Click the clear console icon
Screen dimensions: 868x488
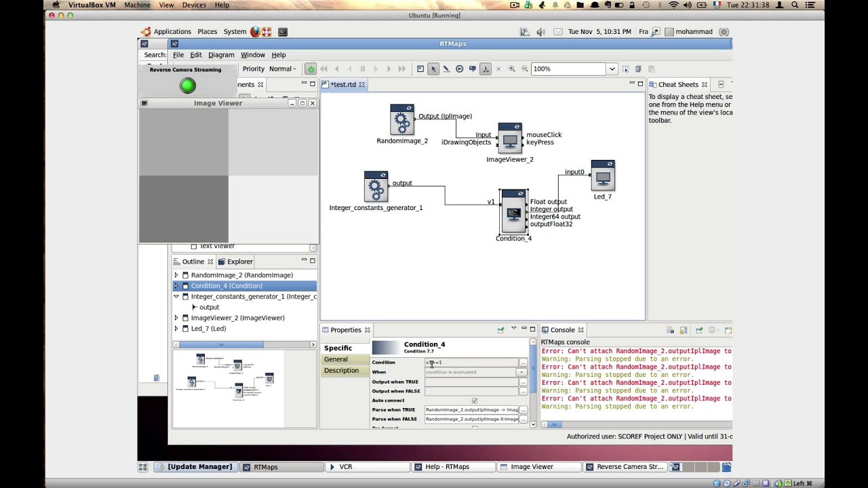[x=670, y=330]
